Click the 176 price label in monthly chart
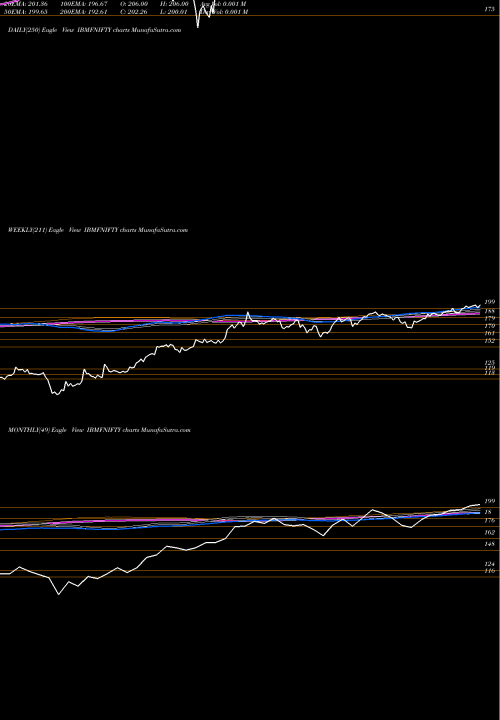This screenshot has width=500, height=720. pos(489,521)
